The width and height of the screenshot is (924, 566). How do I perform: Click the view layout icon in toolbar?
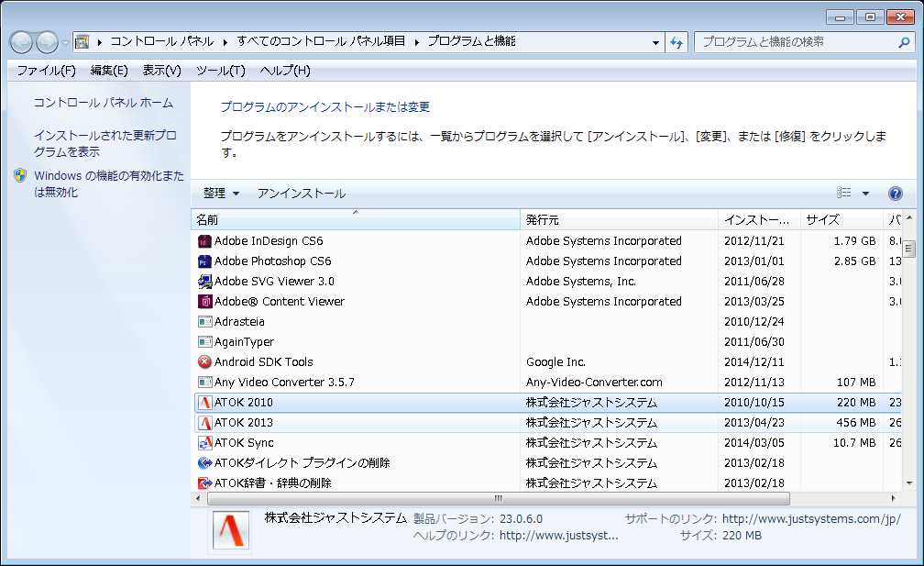point(844,193)
